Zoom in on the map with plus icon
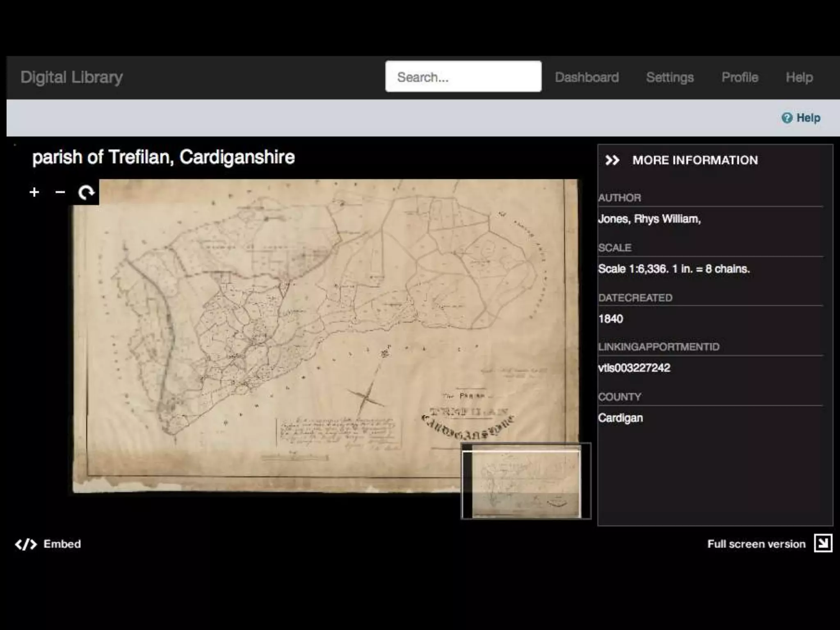Viewport: 840px width, 630px height. (x=34, y=192)
